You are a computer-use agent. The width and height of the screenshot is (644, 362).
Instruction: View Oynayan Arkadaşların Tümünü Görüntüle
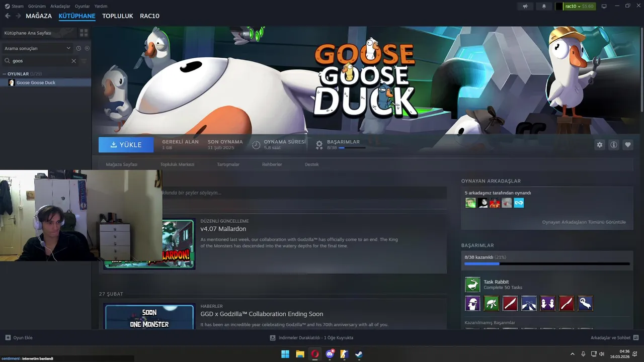[584, 222]
